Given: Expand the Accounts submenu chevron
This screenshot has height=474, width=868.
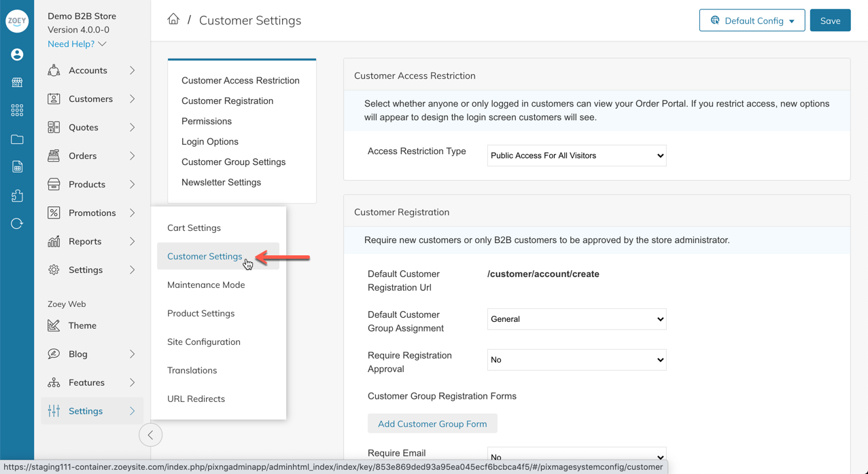Looking at the screenshot, I should tap(132, 70).
